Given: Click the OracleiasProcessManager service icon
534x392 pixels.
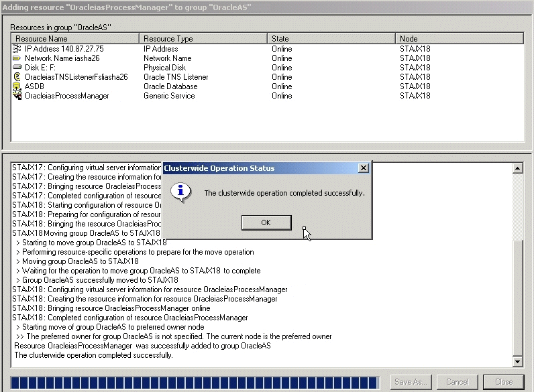Looking at the screenshot, I should tap(17, 96).
